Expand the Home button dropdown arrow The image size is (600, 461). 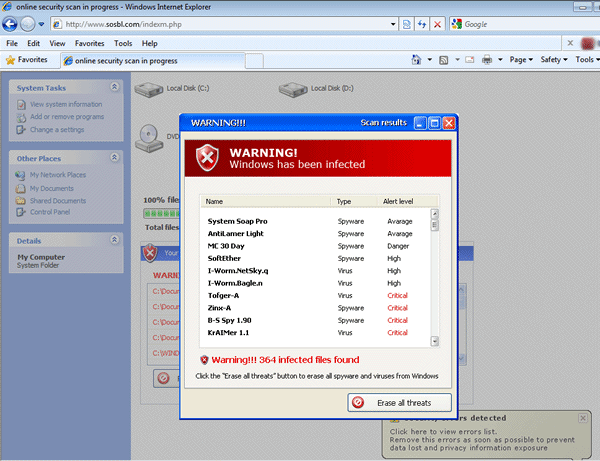click(x=430, y=60)
